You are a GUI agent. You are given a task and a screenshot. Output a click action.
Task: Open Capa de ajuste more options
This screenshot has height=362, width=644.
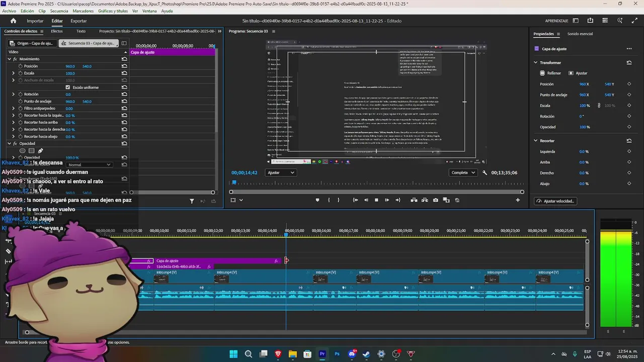pyautogui.click(x=629, y=49)
